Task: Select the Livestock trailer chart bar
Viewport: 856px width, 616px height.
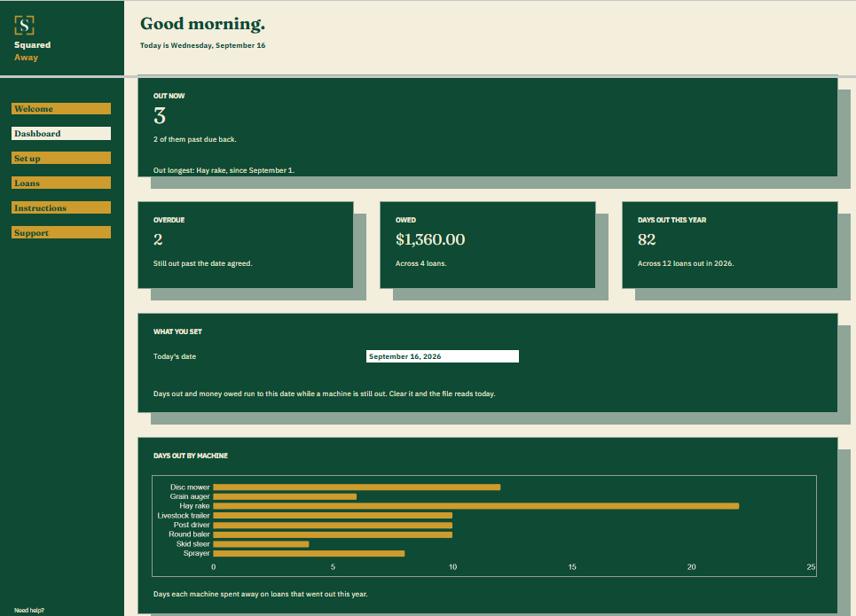Action: pyautogui.click(x=333, y=516)
